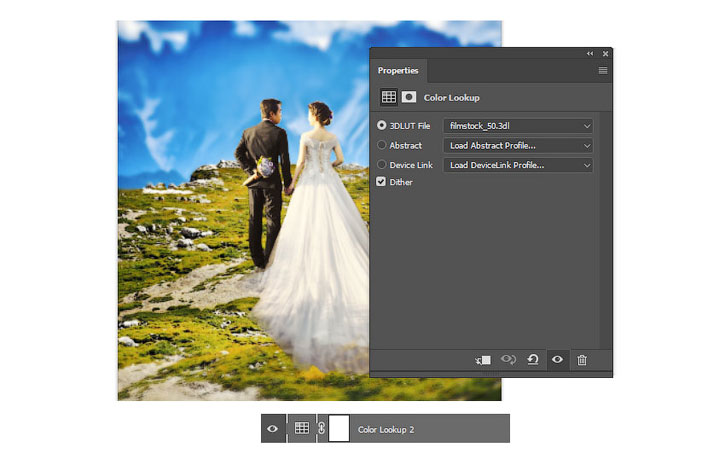This screenshot has height=465, width=725.
Task: Select the 3DLUT File radio button
Action: point(381,125)
